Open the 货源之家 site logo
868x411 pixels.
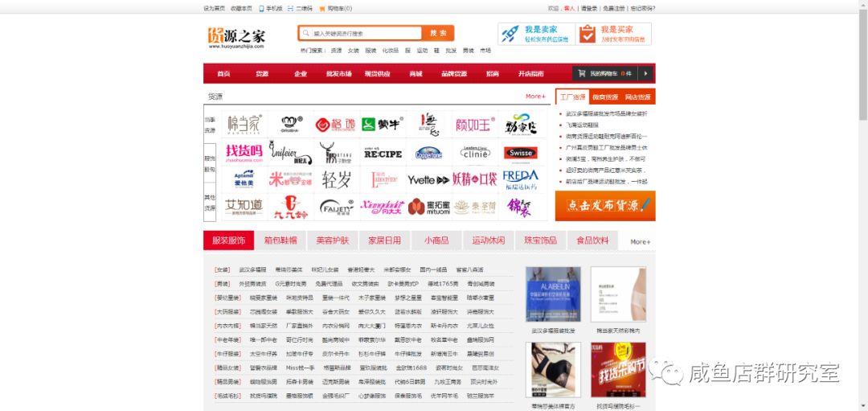point(236,37)
